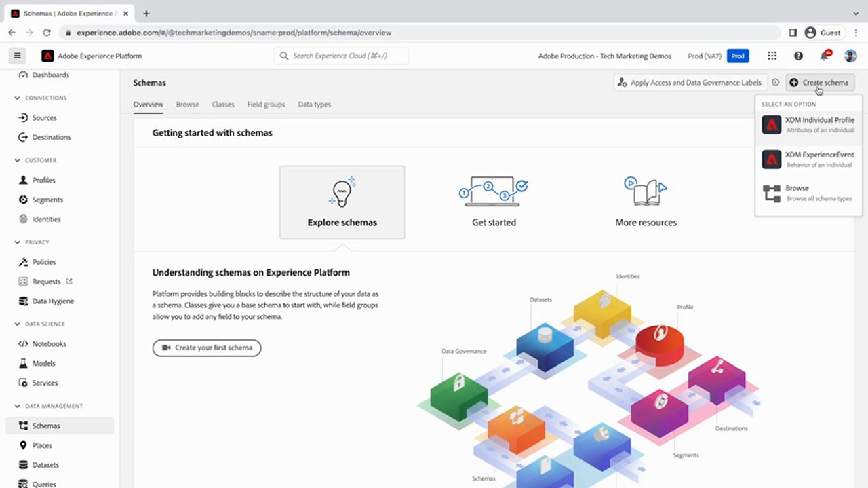Viewport: 868px width, 488px height.
Task: Toggle the browser side panel icon
Action: [x=793, y=33]
